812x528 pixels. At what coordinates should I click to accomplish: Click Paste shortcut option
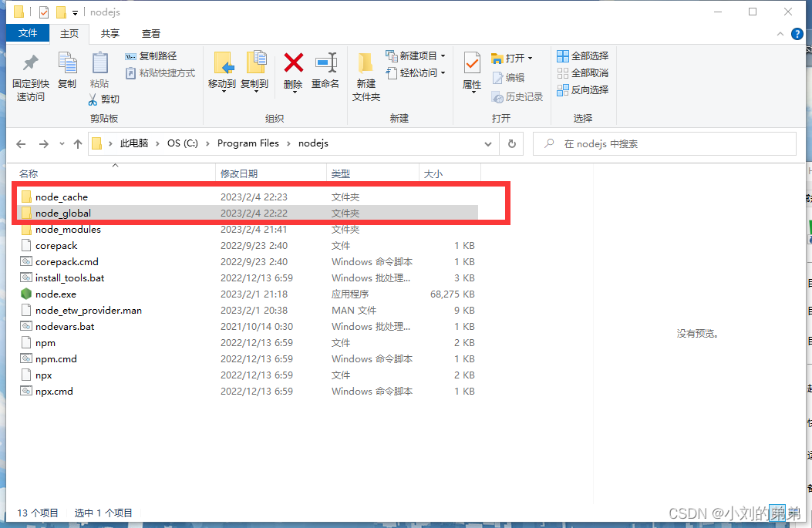click(160, 73)
